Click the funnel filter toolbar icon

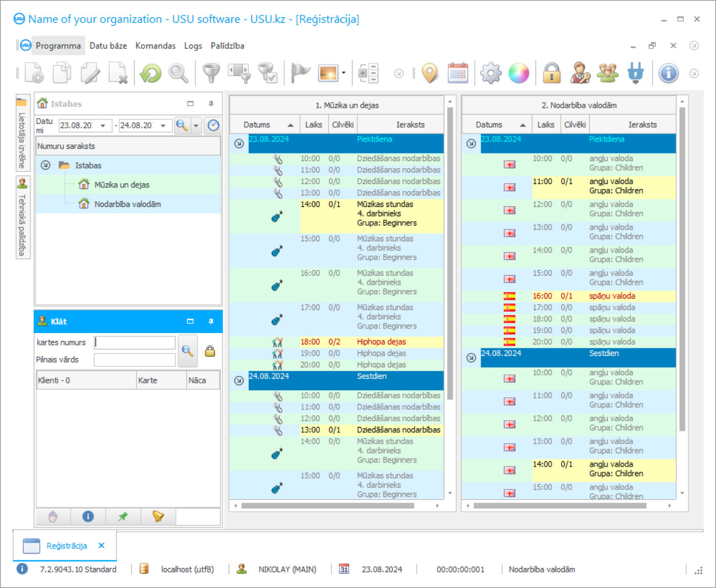point(212,73)
